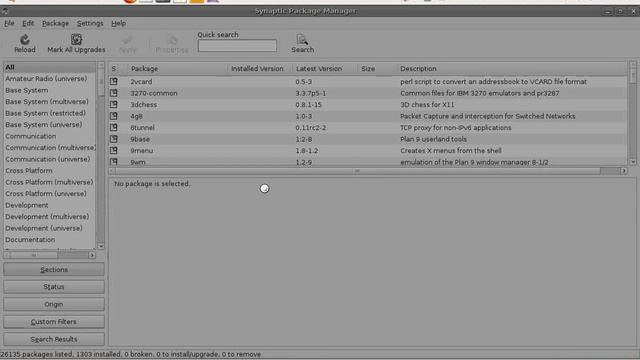This screenshot has height=360, width=640.
Task: Click 'Creates X menus from the shell' description
Action: 451,150
